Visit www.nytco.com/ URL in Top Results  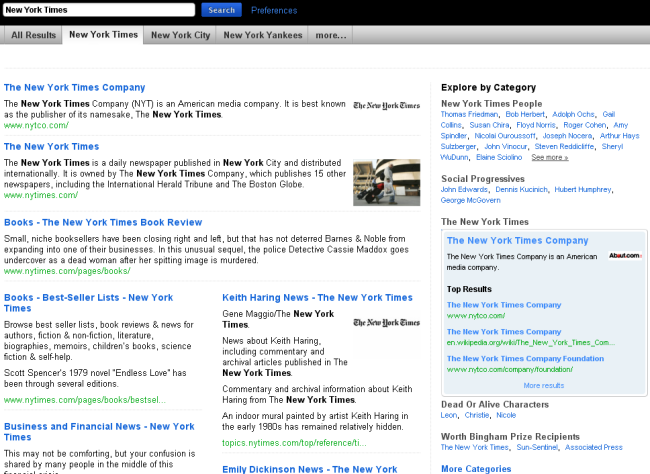[475, 316]
